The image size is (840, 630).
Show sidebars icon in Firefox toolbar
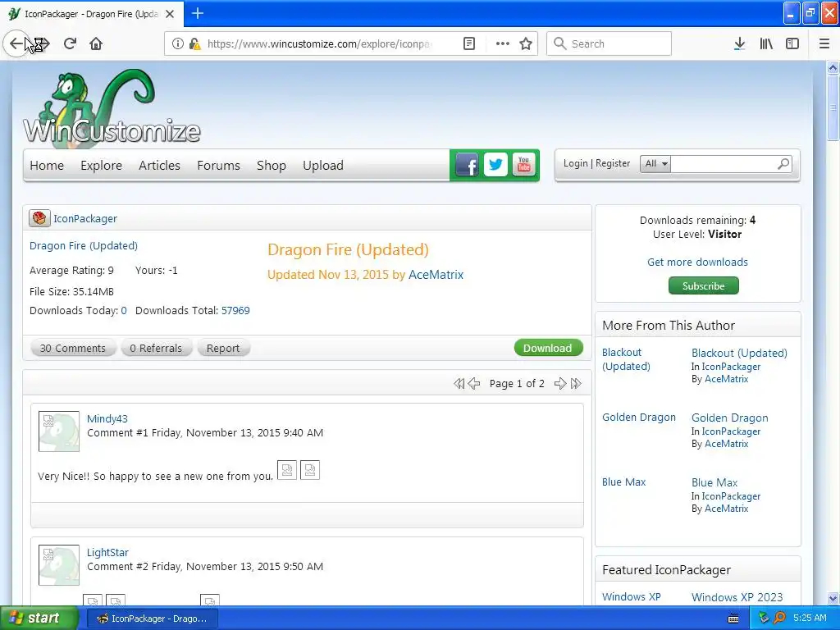point(792,43)
